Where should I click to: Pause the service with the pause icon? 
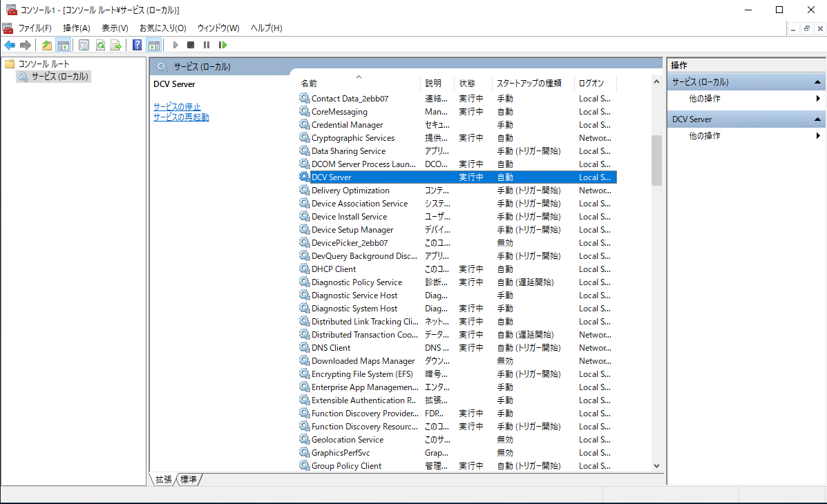[x=207, y=45]
